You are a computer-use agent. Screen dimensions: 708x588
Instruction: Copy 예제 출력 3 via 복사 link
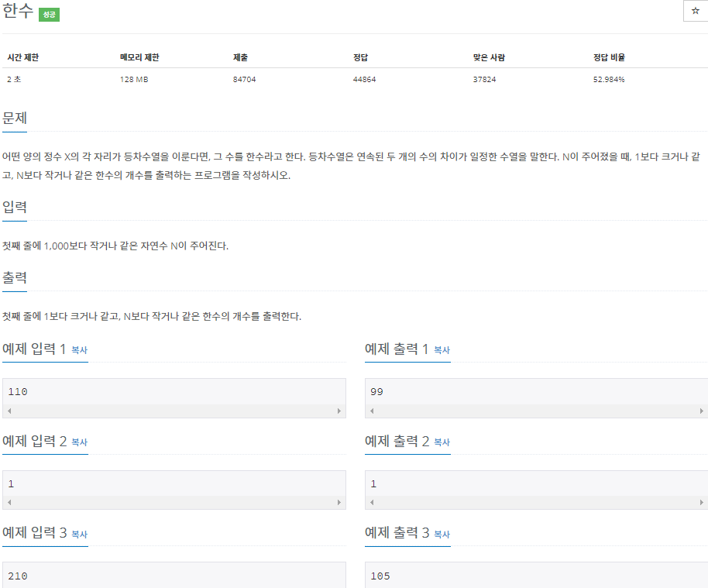click(x=442, y=535)
